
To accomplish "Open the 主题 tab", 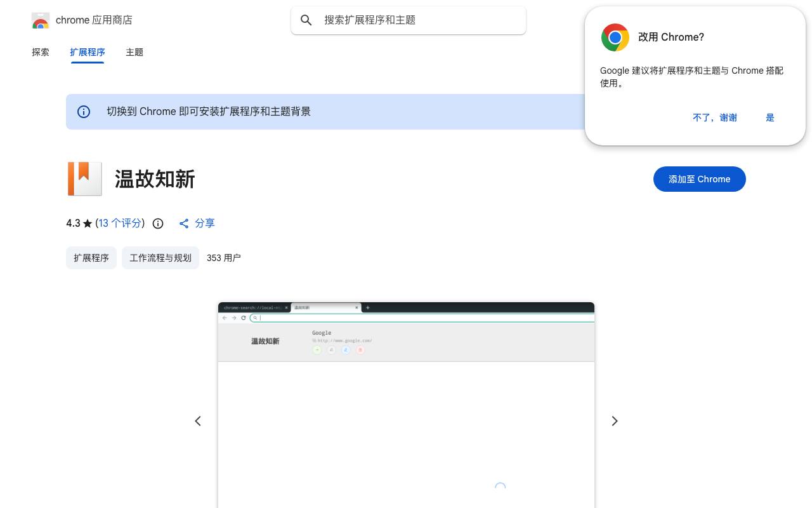I will tap(134, 52).
